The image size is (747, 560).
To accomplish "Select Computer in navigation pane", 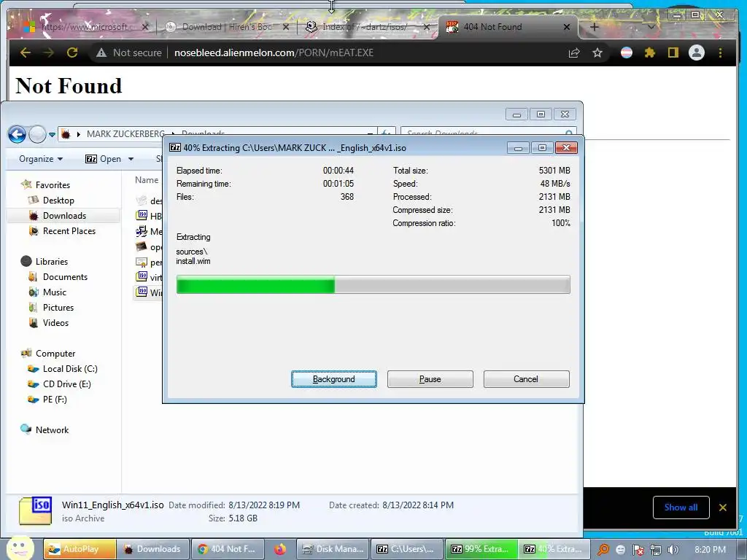I will point(48,354).
